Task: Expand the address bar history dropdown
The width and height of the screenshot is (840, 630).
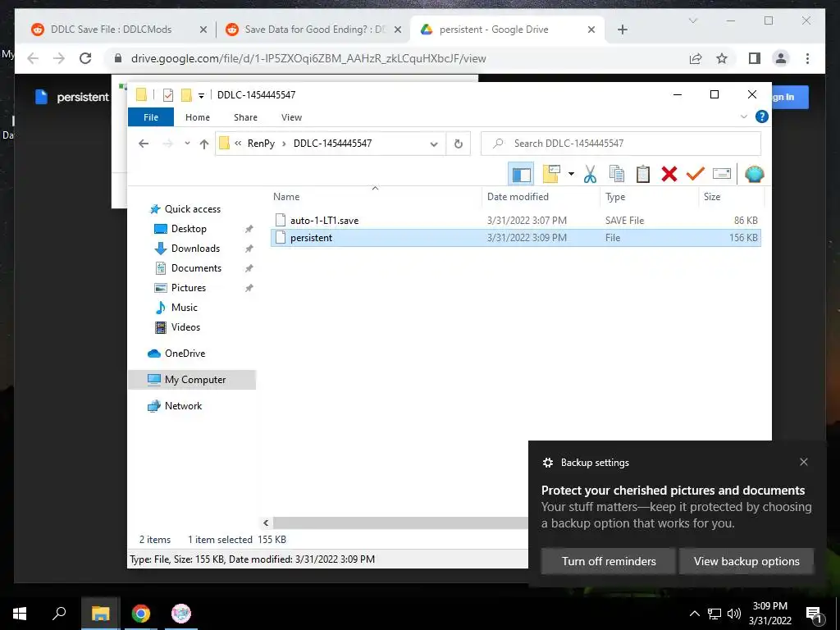Action: point(434,144)
